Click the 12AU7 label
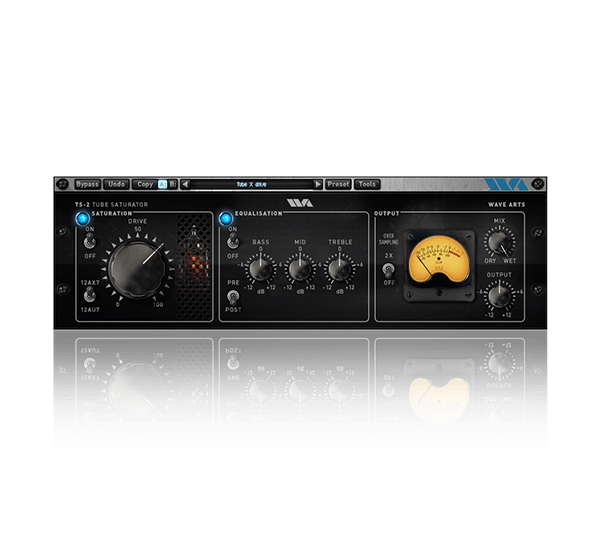The width and height of the screenshot is (600, 543). pos(90,310)
